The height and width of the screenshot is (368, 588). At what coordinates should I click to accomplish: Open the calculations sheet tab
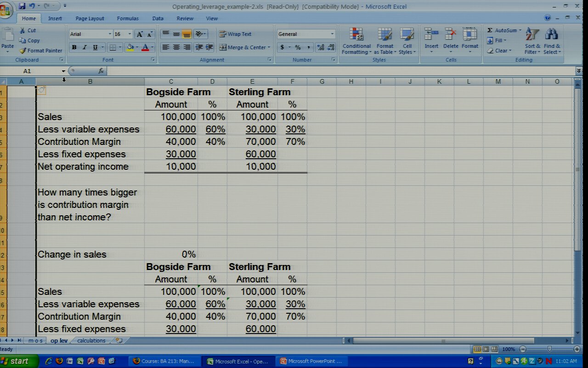pyautogui.click(x=91, y=341)
